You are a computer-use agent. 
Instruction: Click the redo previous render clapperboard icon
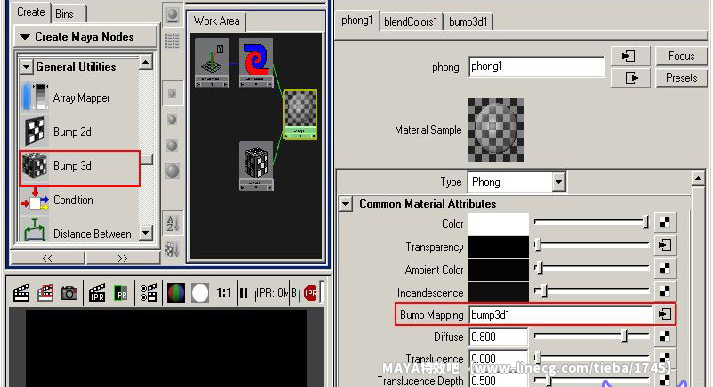[x=21, y=293]
